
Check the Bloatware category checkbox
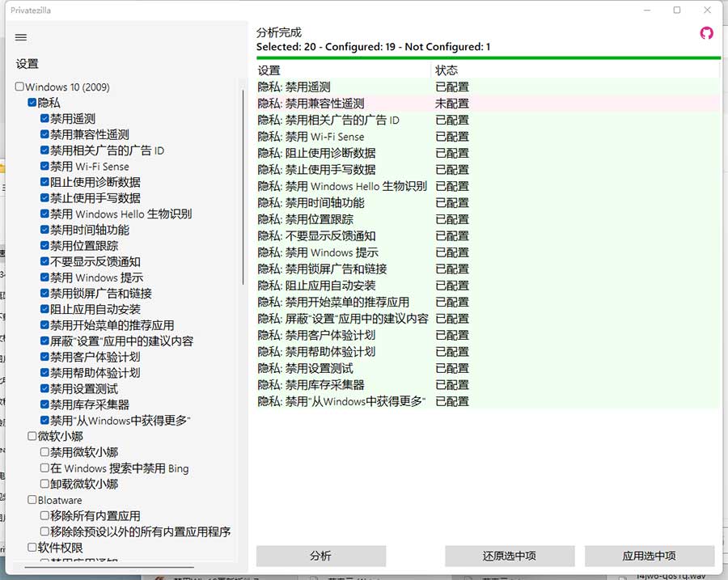pos(32,500)
